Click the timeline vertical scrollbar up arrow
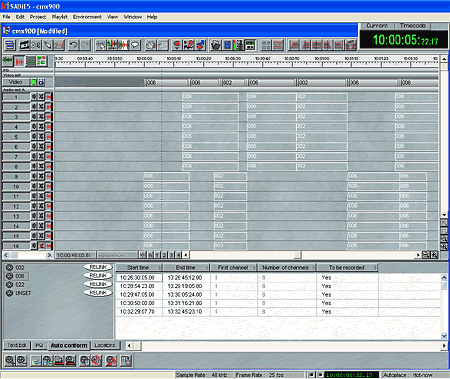450x379 pixels. [x=444, y=59]
